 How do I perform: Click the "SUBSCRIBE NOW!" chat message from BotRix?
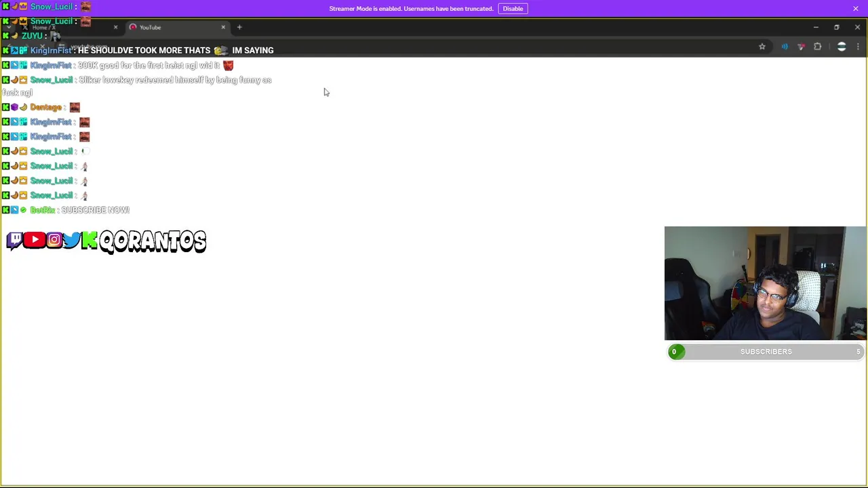tap(95, 210)
